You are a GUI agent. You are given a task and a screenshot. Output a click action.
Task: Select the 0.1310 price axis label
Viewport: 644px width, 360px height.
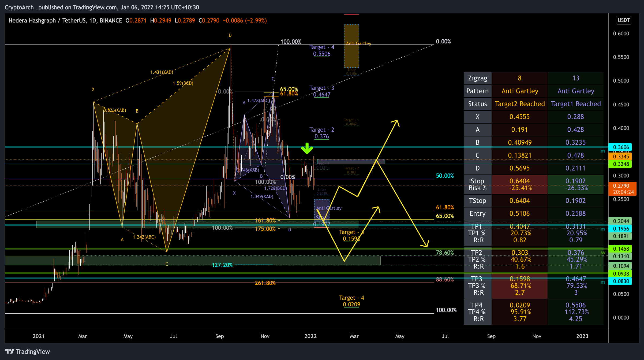point(620,256)
